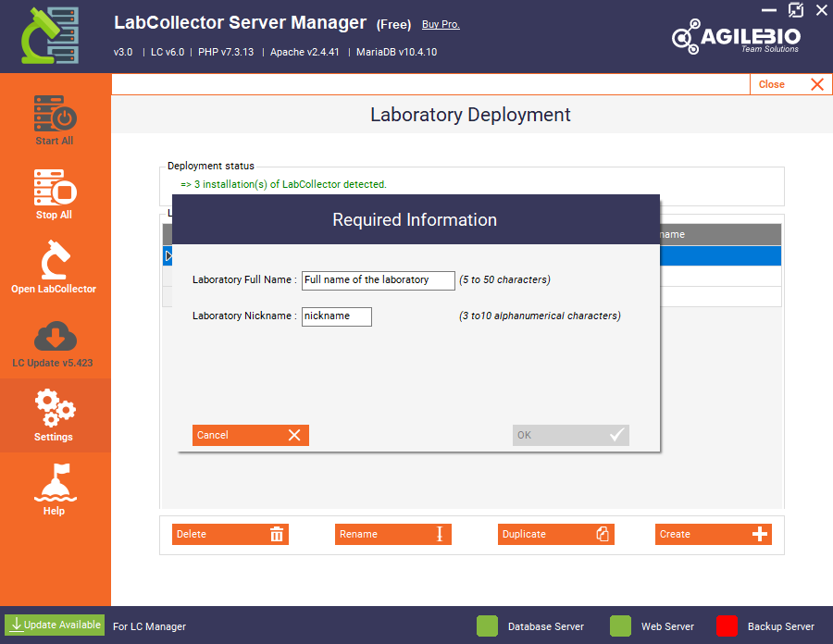833x644 pixels.
Task: Click the green Web Server status indicator
Action: coord(620,625)
